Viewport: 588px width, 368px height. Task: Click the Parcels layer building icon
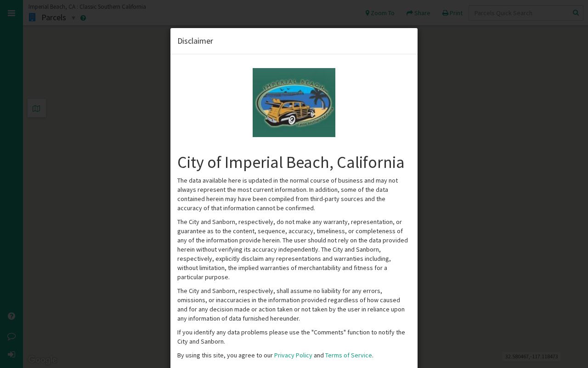pyautogui.click(x=32, y=17)
